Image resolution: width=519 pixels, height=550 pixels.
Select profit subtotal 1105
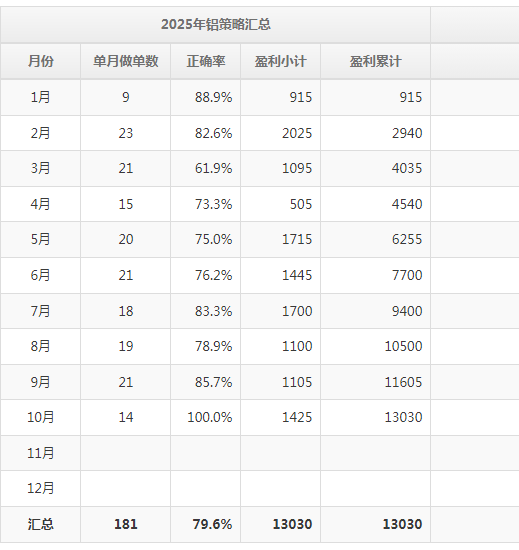coord(297,382)
